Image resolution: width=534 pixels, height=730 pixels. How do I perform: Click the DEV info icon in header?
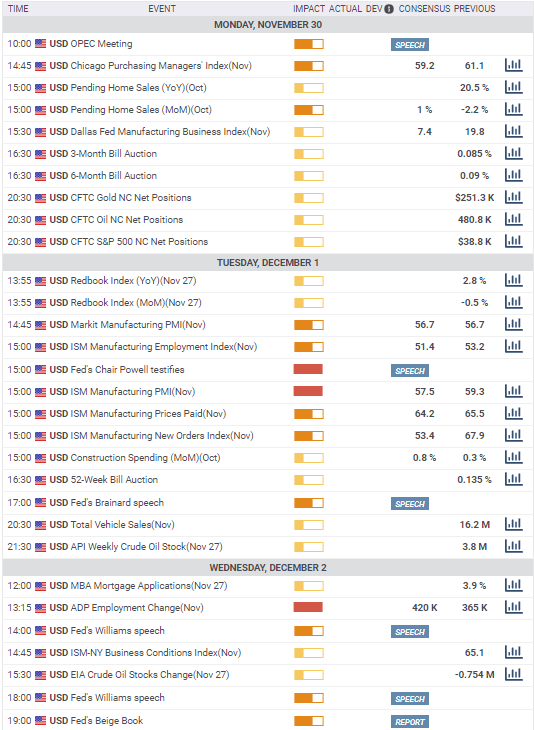point(389,9)
